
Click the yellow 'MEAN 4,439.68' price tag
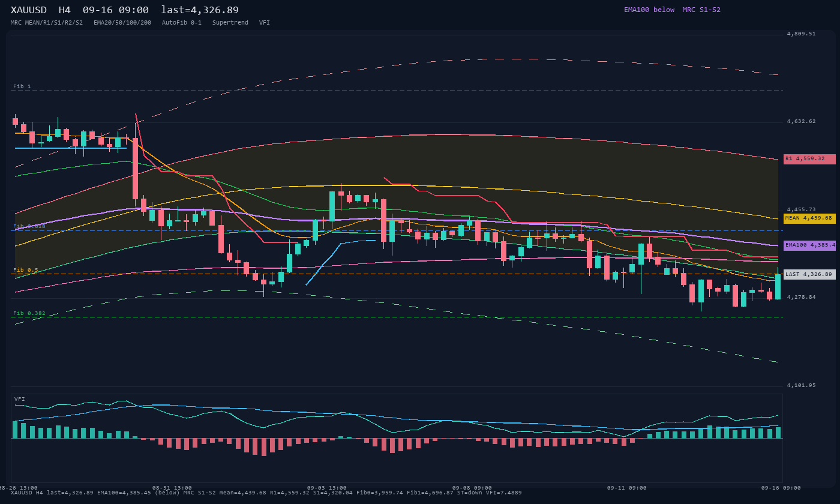pos(809,218)
